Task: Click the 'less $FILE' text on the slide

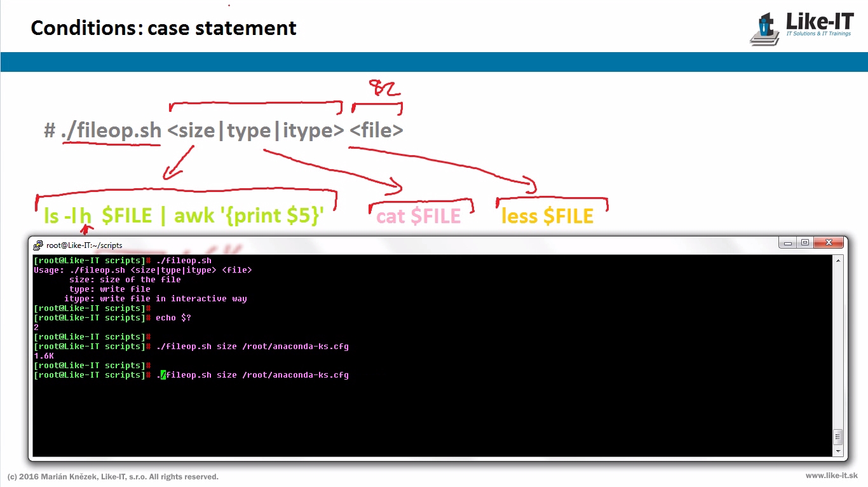Action: click(547, 216)
